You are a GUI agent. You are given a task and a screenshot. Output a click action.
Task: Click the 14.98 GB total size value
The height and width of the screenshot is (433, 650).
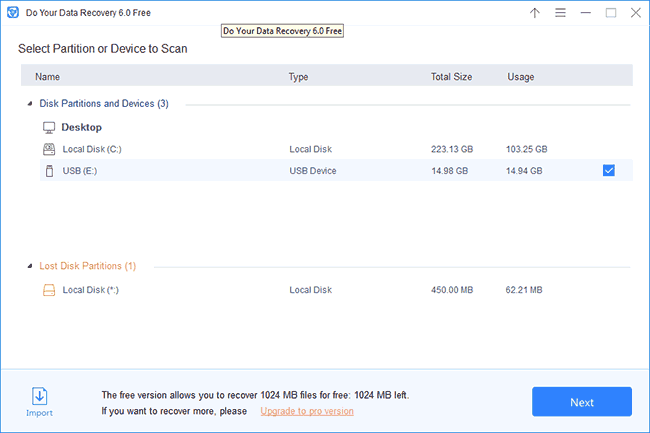[x=449, y=171]
